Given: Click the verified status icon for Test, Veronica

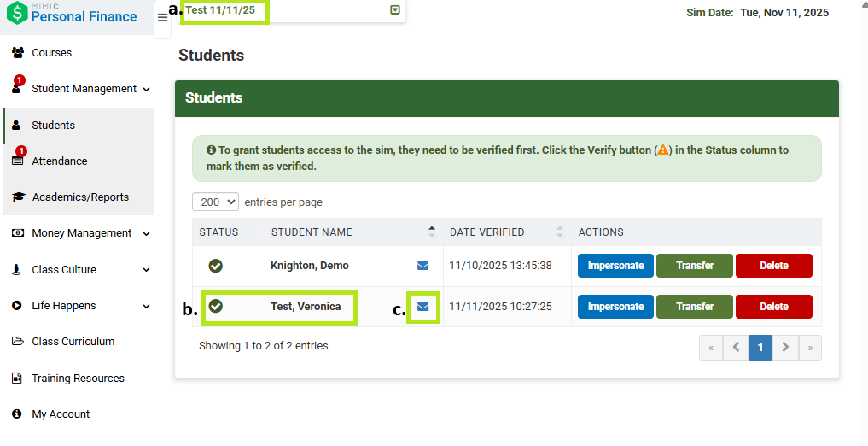Looking at the screenshot, I should click(x=216, y=306).
